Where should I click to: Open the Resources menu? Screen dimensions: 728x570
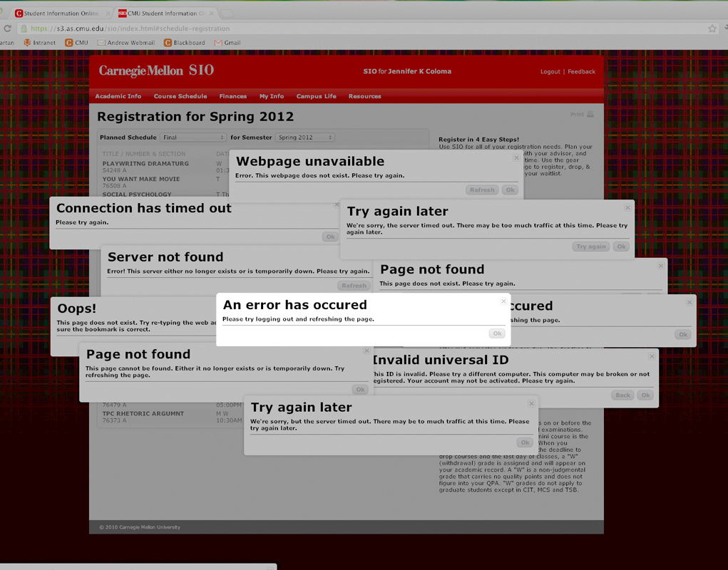point(364,96)
